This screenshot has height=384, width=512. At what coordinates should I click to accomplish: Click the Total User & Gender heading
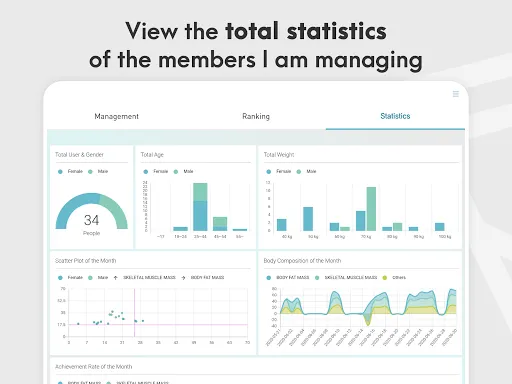coord(79,155)
